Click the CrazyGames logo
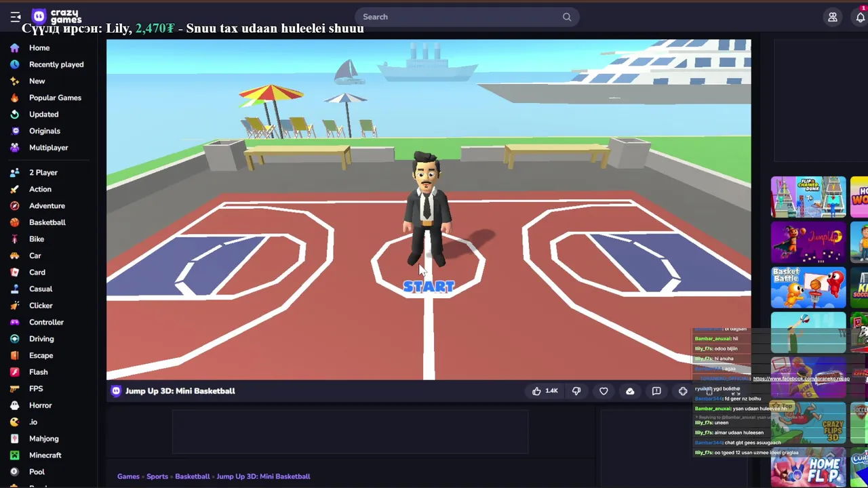Screen dimensions: 868x488 (57, 16)
